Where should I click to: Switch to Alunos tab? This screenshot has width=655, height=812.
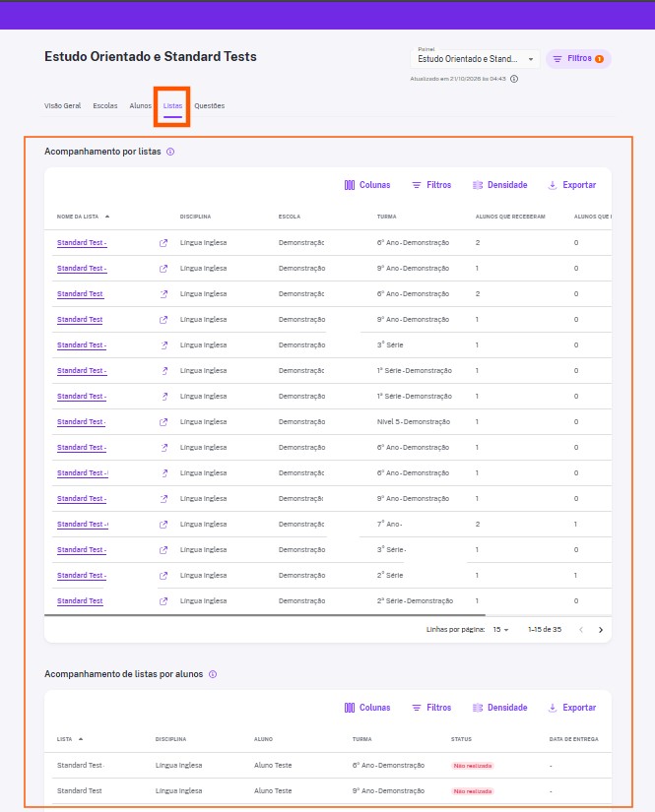(x=141, y=105)
